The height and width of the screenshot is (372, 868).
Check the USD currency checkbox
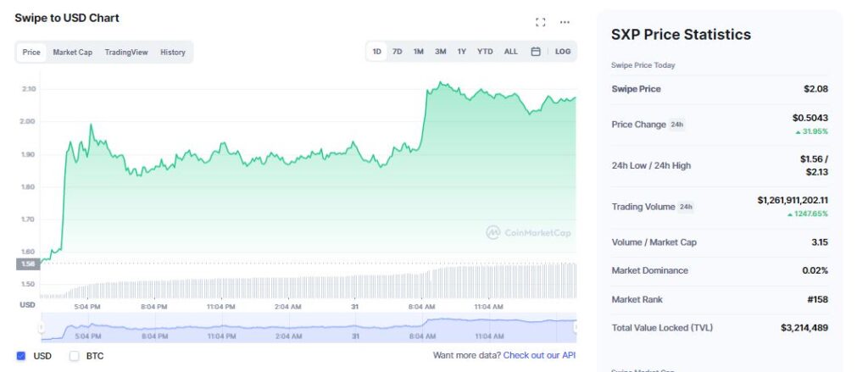21,356
